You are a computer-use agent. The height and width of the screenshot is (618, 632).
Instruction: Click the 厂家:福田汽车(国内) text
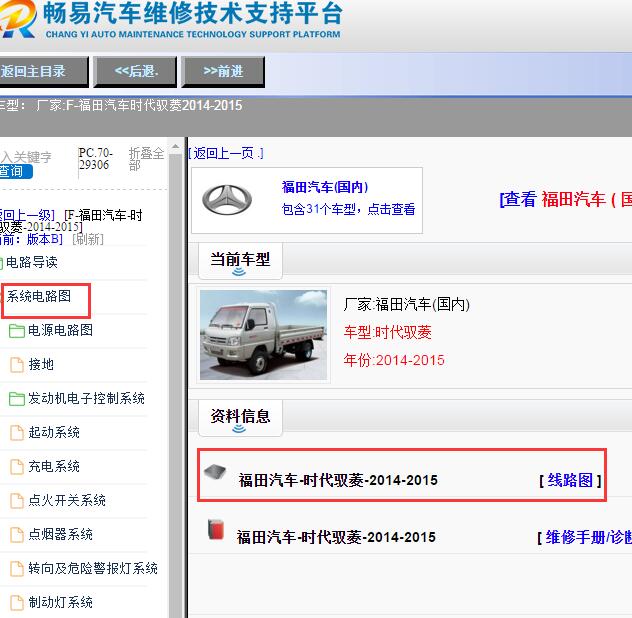pos(407,304)
